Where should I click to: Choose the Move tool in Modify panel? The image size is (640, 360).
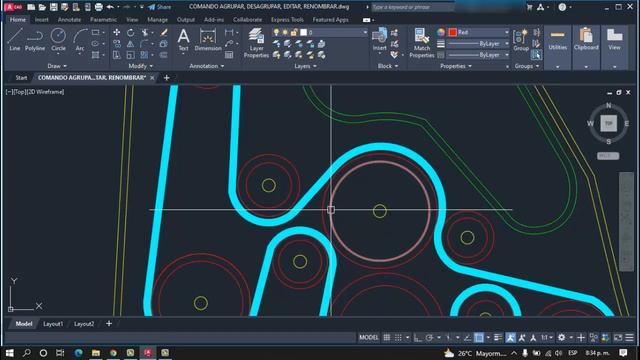tap(117, 32)
